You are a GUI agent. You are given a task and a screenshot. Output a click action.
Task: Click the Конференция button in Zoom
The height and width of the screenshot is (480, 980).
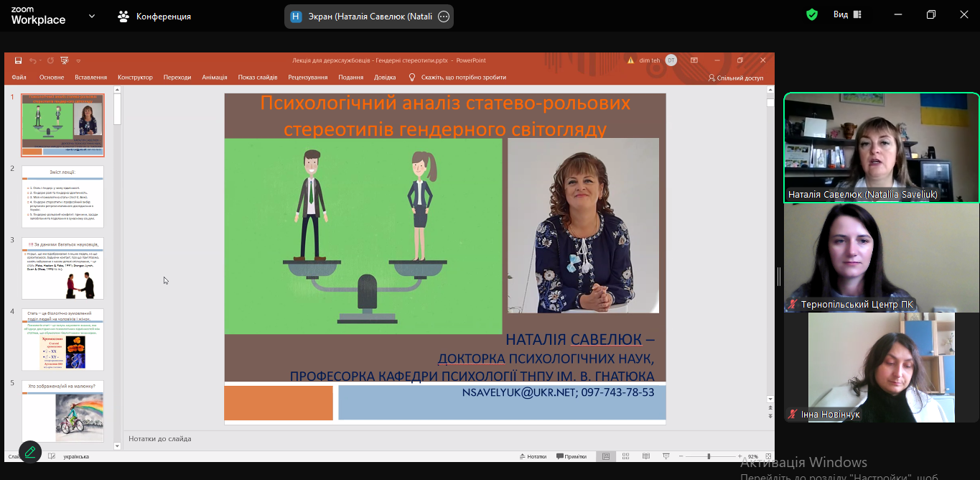coord(155,17)
